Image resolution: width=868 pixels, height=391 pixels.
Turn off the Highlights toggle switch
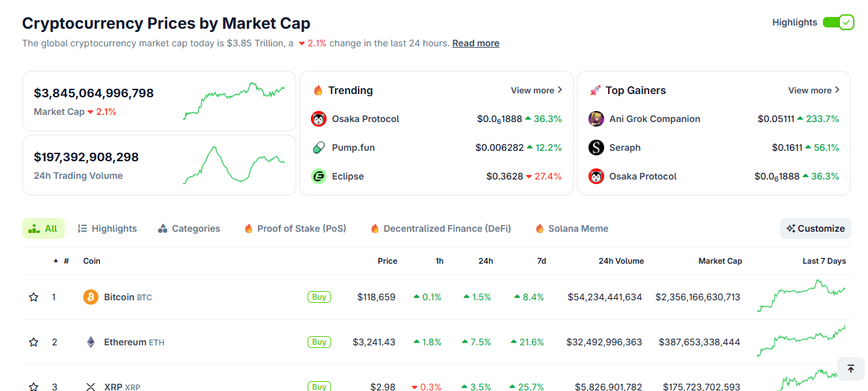[838, 22]
